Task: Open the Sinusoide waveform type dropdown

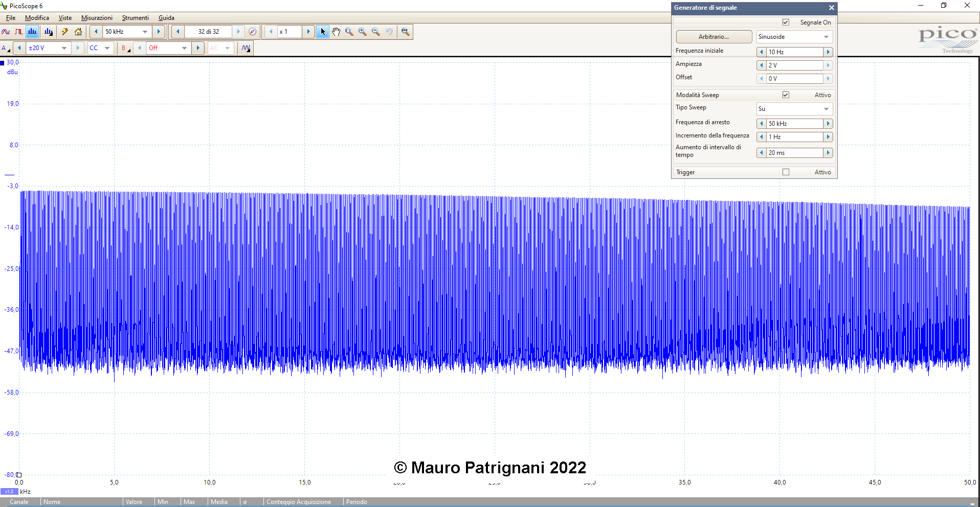Action: coord(794,37)
